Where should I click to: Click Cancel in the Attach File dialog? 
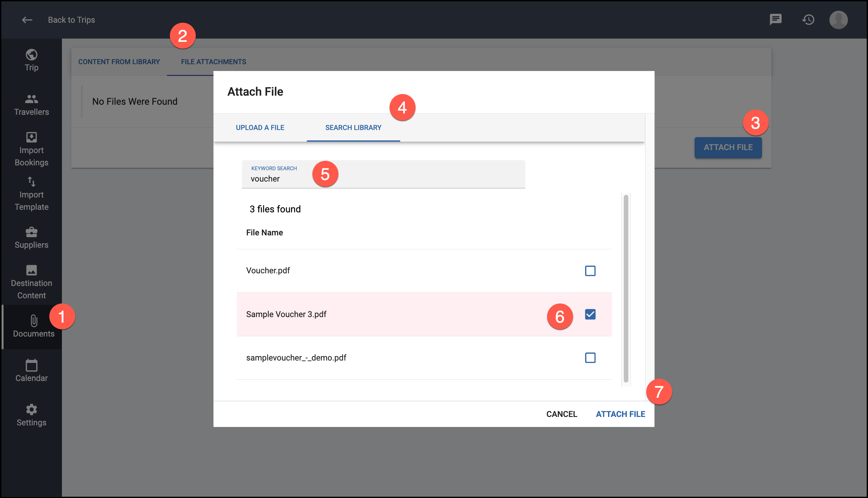pos(562,414)
